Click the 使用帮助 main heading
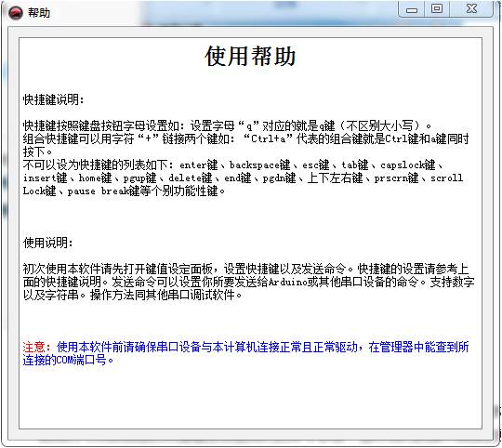The height and width of the screenshot is (448, 502). tap(250, 57)
